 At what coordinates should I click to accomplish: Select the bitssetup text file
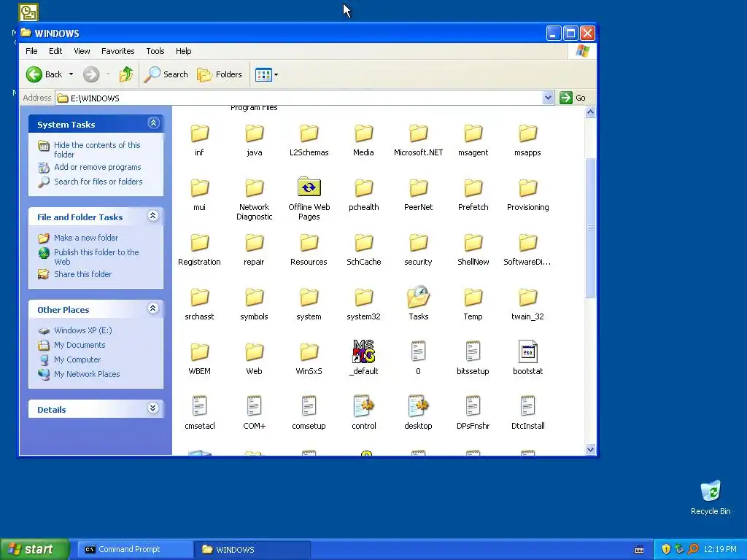coord(473,358)
